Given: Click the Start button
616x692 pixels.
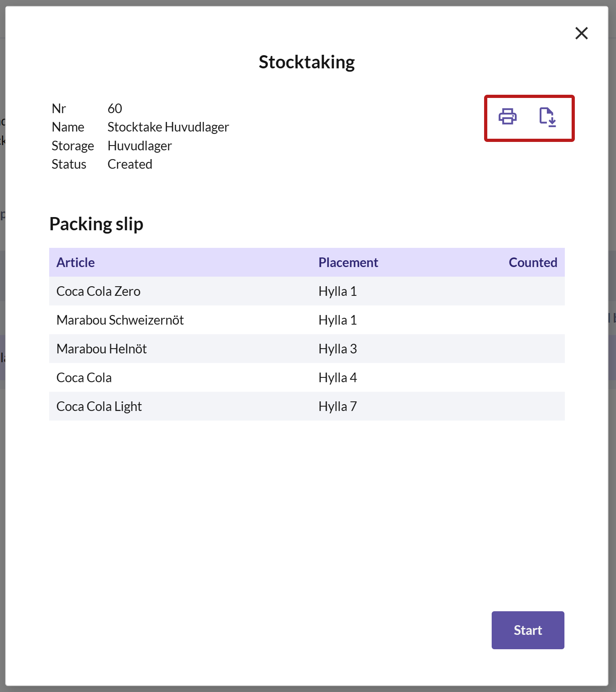Looking at the screenshot, I should (528, 630).
